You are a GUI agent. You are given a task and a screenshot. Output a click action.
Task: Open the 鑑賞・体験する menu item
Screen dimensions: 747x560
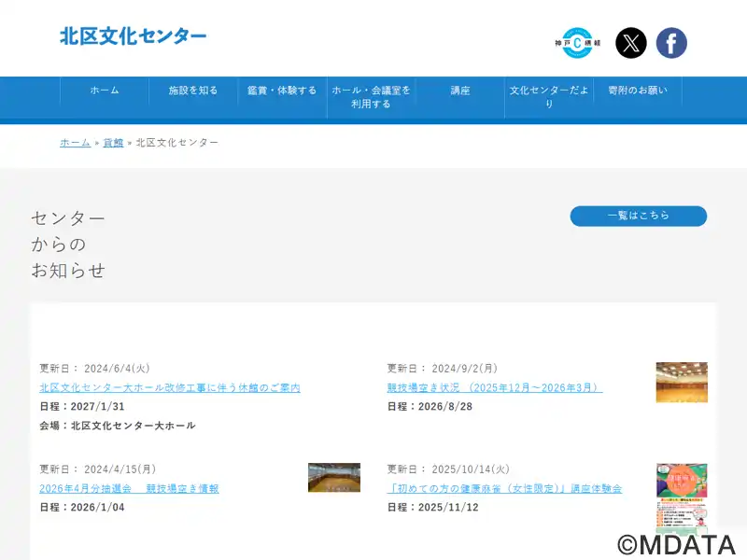coord(282,91)
